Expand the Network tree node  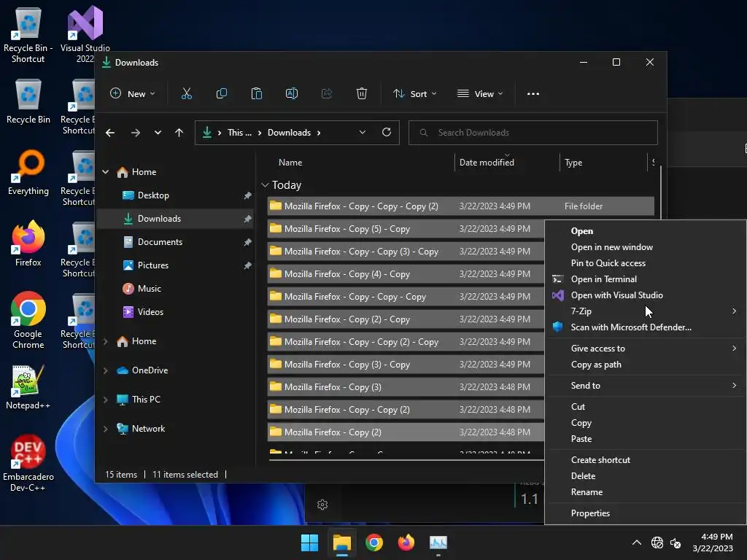click(106, 429)
